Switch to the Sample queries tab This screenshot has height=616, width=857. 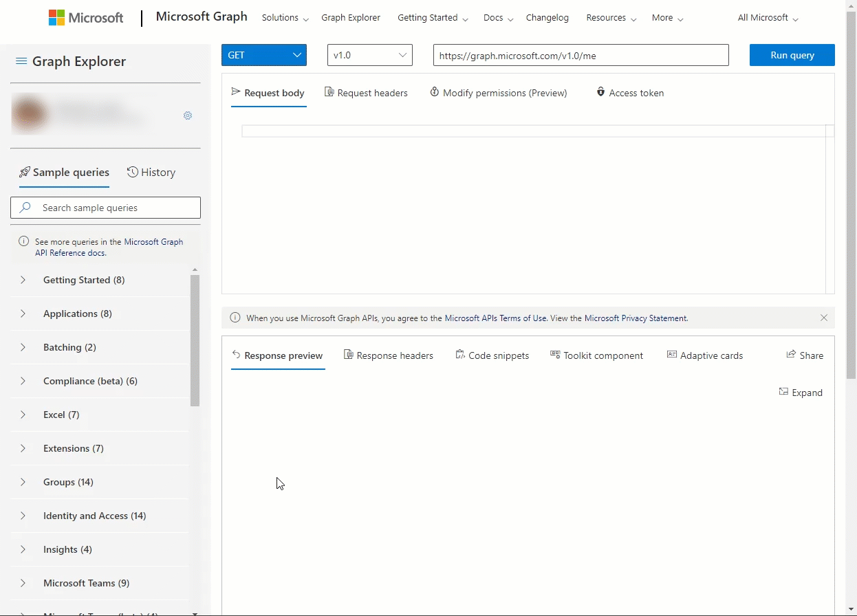64,173
